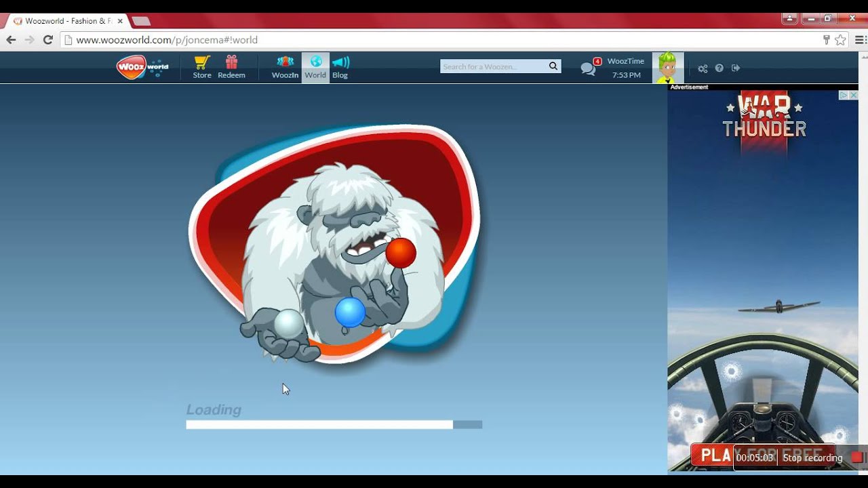The height and width of the screenshot is (488, 868).
Task: Click the Loading progress bar
Action: coord(334,424)
